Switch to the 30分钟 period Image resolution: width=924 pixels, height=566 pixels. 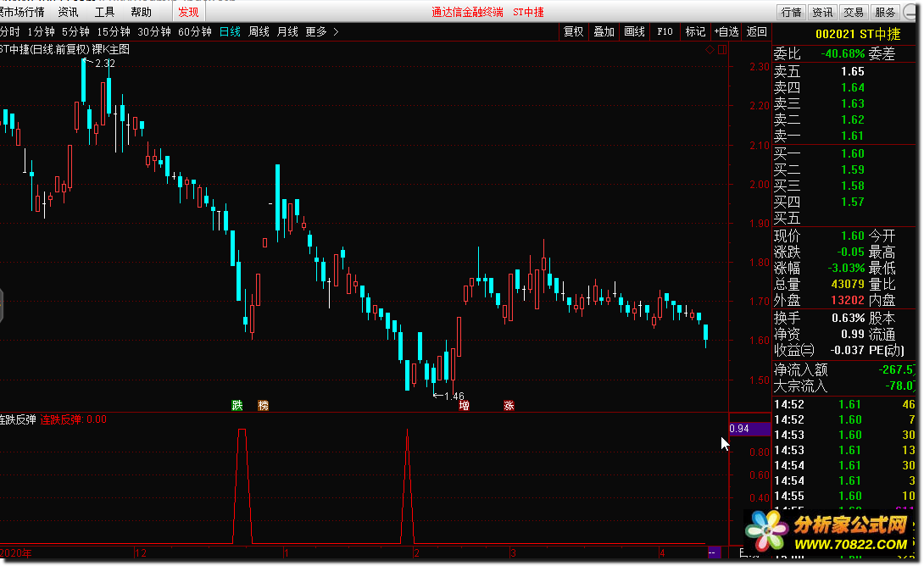[154, 32]
